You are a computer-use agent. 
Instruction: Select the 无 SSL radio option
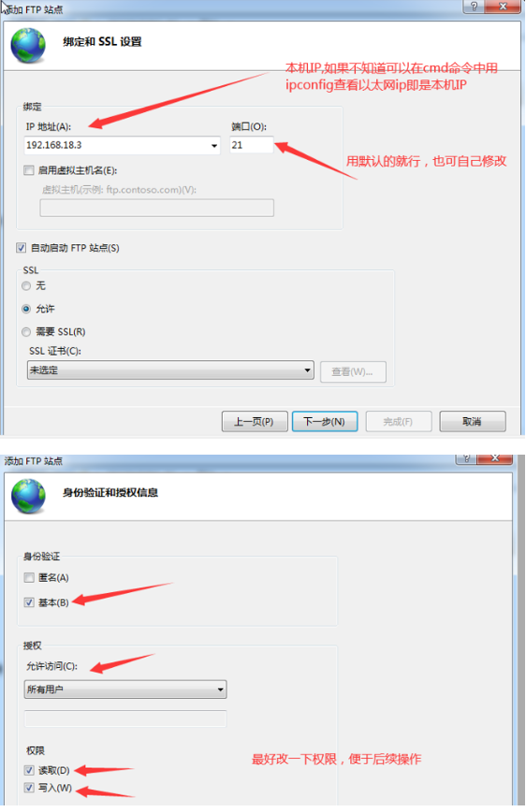tap(26, 286)
